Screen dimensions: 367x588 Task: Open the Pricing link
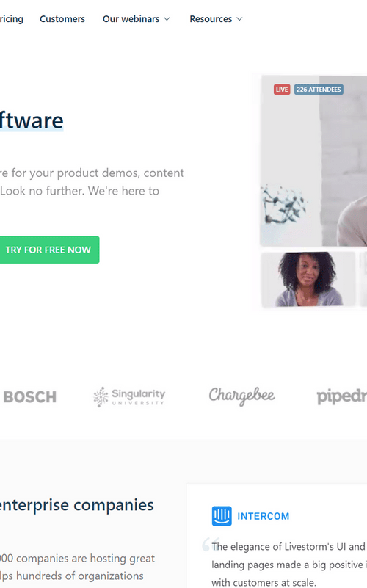tap(11, 19)
